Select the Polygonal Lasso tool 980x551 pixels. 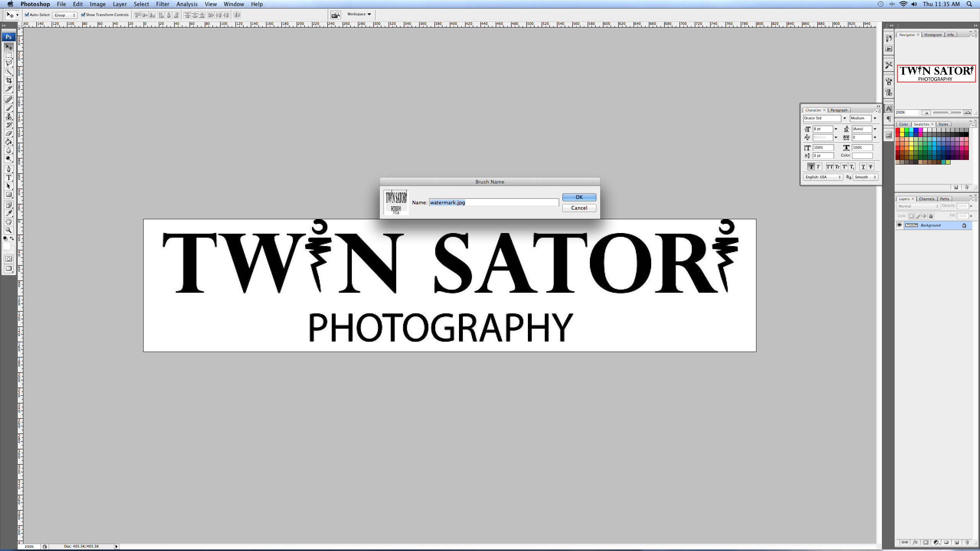[x=9, y=64]
